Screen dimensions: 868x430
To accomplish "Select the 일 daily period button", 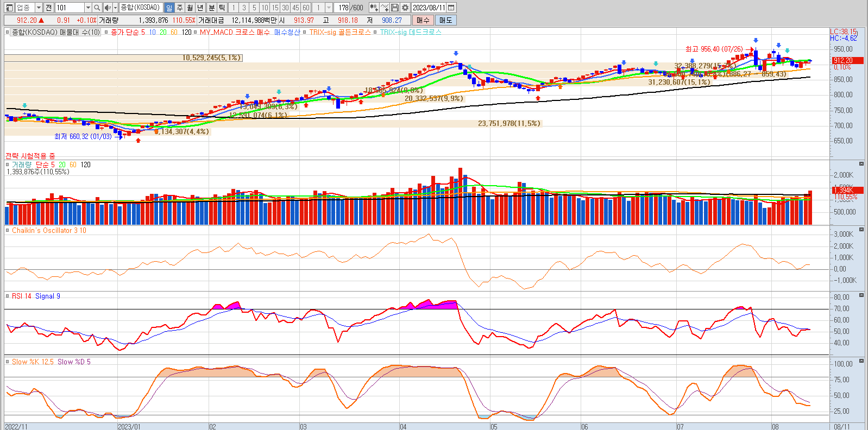I will pyautogui.click(x=169, y=8).
